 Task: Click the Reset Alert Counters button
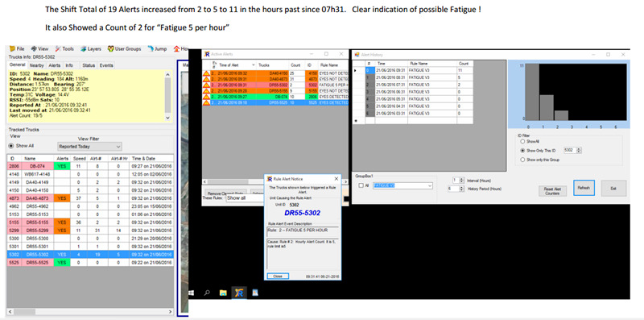552,191
